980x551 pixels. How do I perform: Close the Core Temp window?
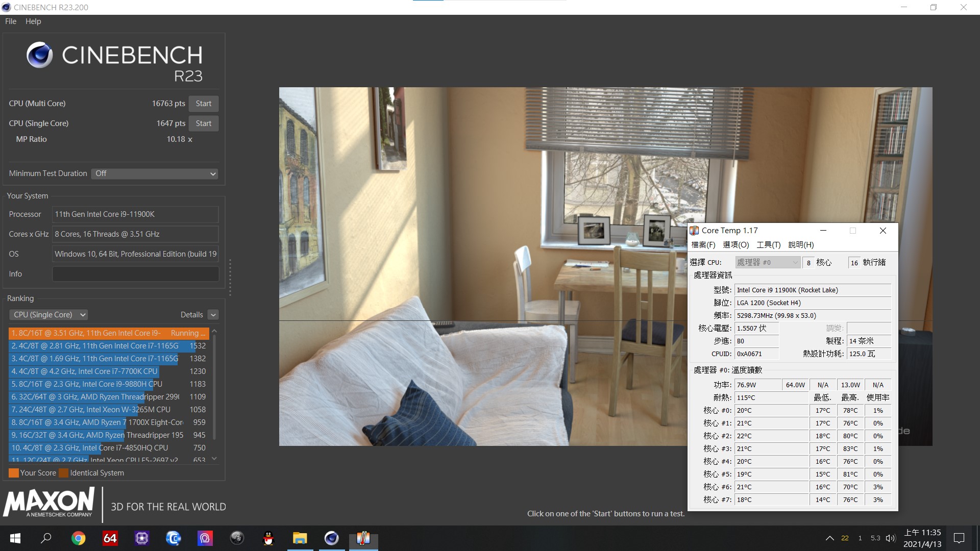click(x=883, y=231)
